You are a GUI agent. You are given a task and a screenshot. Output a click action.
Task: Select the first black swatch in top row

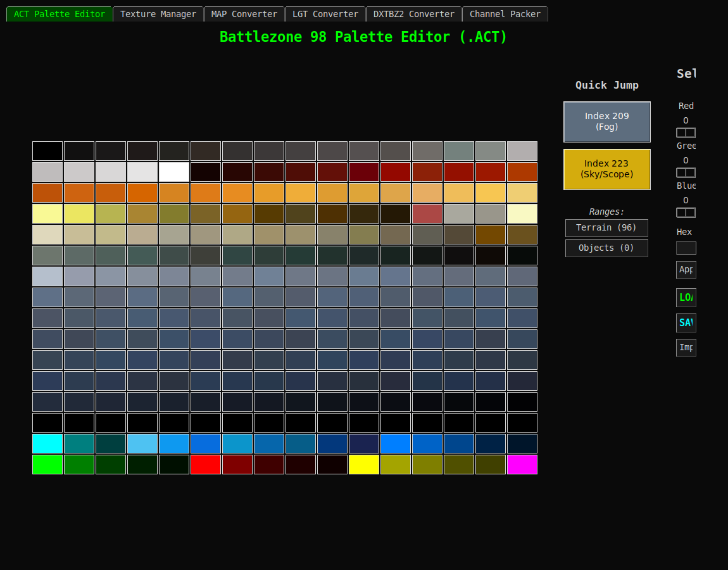point(47,151)
